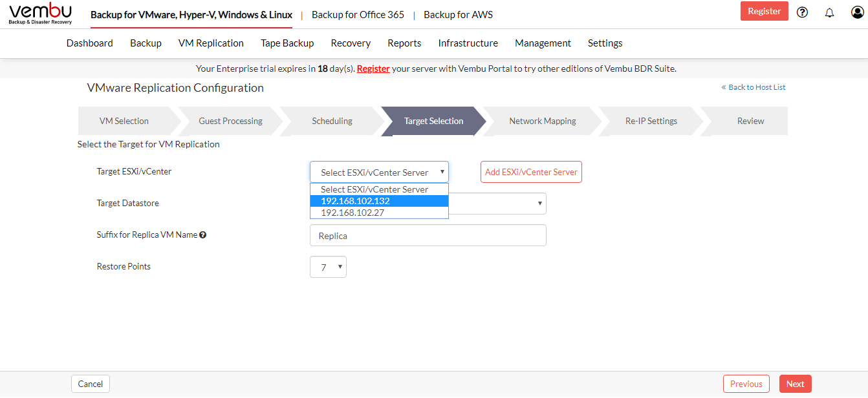
Task: Open the Tape Backup menu
Action: click(x=287, y=43)
